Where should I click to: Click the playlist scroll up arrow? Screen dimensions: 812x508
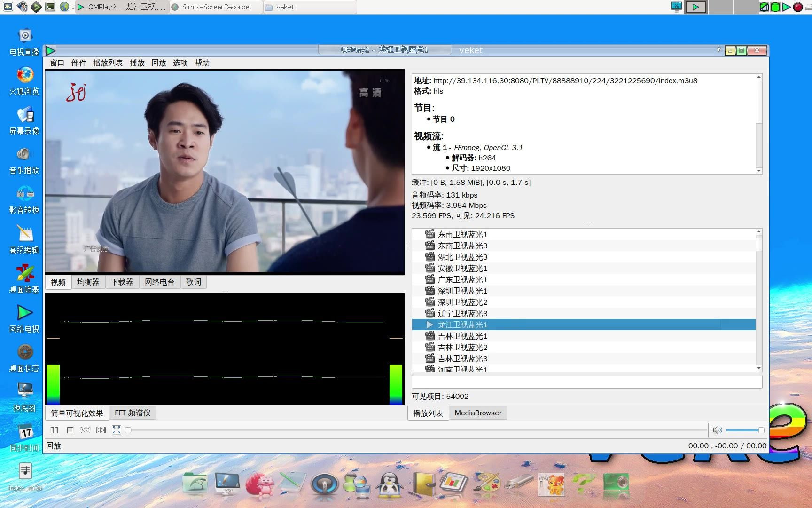coord(759,232)
